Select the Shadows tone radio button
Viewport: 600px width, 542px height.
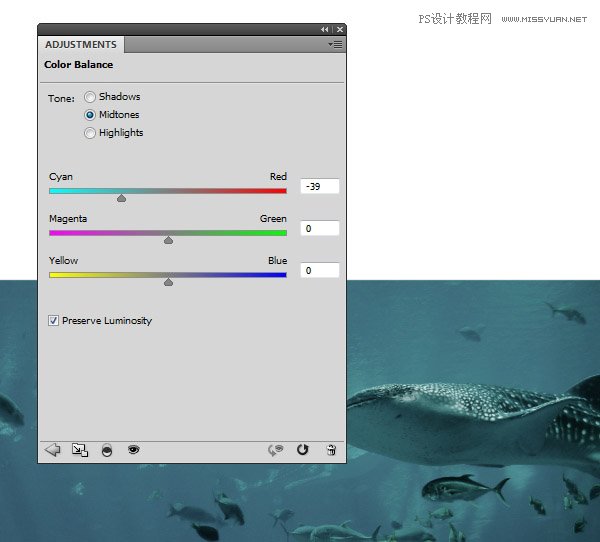click(90, 97)
